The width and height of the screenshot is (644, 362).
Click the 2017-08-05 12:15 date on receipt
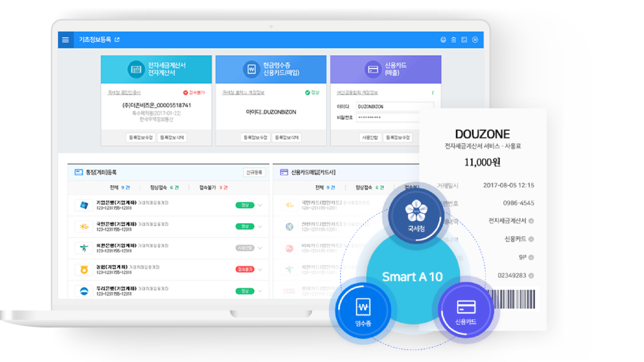click(x=509, y=185)
